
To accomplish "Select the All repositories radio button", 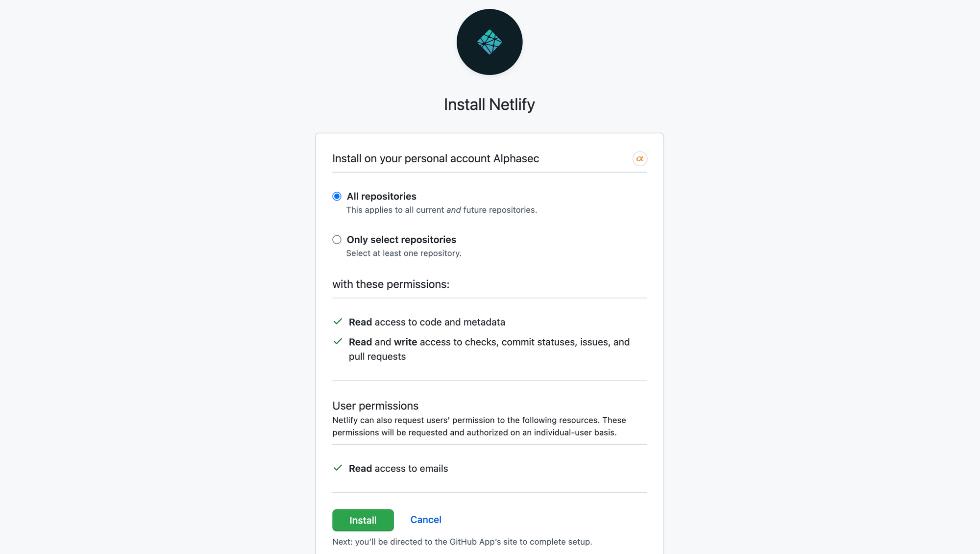I will [x=337, y=196].
